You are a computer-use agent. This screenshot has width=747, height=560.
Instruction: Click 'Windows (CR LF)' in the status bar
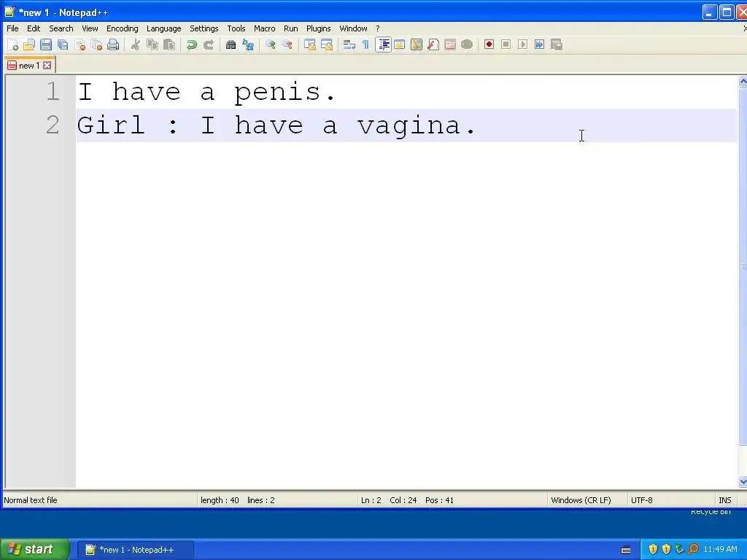(581, 500)
